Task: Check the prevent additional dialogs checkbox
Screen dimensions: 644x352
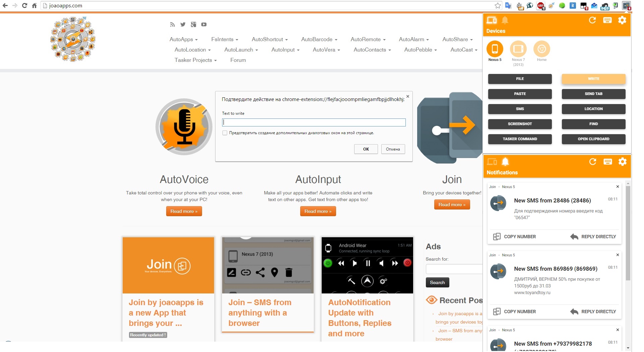Action: [225, 133]
